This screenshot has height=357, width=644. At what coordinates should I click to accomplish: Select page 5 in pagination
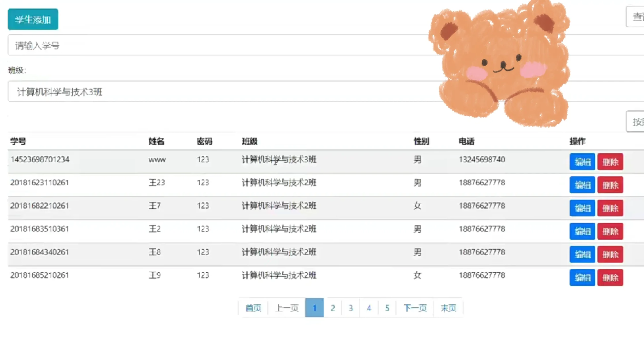387,307
